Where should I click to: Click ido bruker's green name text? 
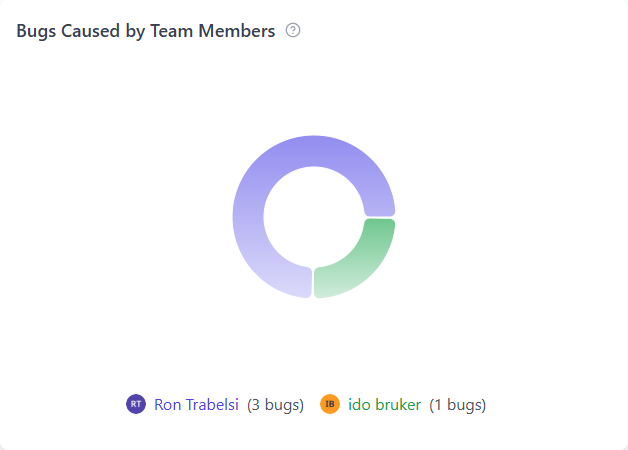(384, 405)
